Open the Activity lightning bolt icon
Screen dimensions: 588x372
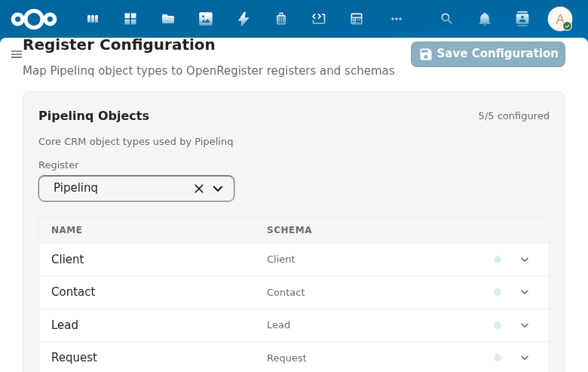tap(243, 19)
